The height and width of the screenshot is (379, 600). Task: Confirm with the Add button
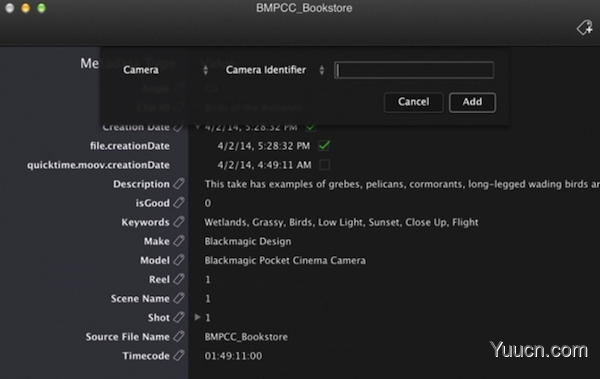pyautogui.click(x=472, y=102)
